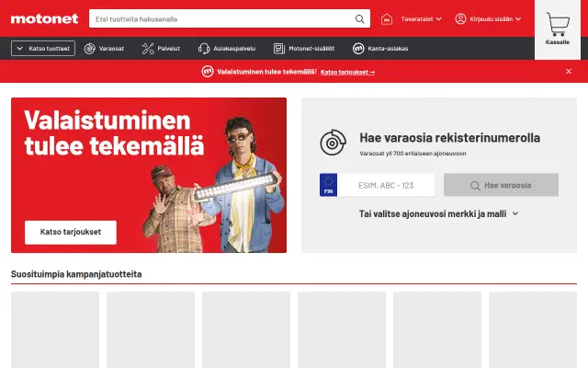Click the registration number input field
Screen dimensions: 588x368
386,185
